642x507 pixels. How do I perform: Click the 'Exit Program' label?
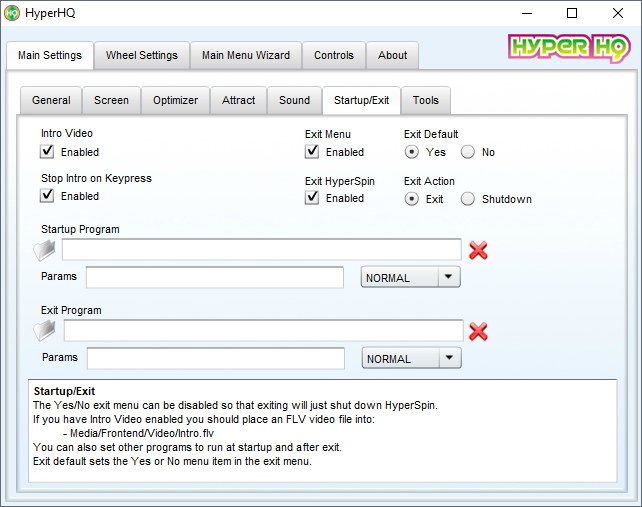point(71,310)
